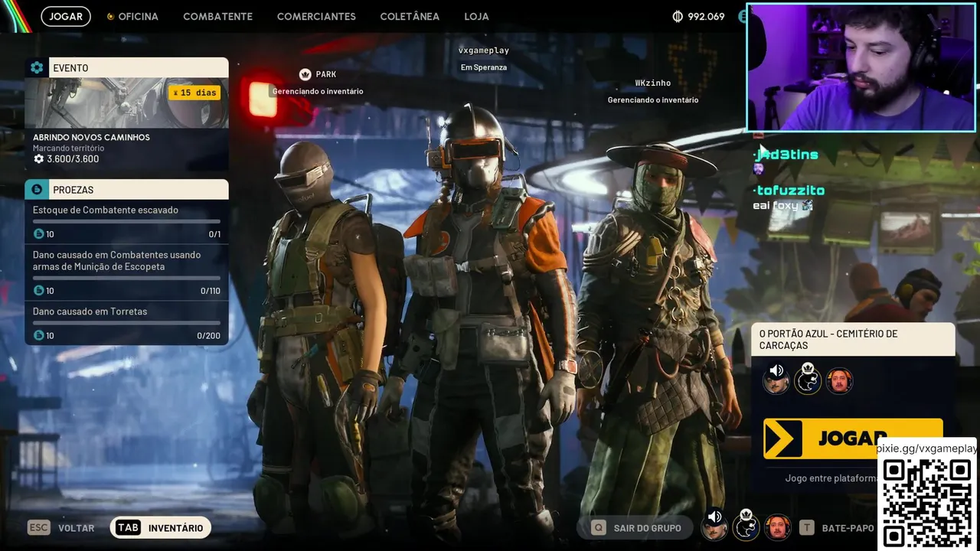Image resolution: width=980 pixels, height=551 pixels.
Task: Click crowned leader avatar in bottom bar
Action: tap(746, 527)
